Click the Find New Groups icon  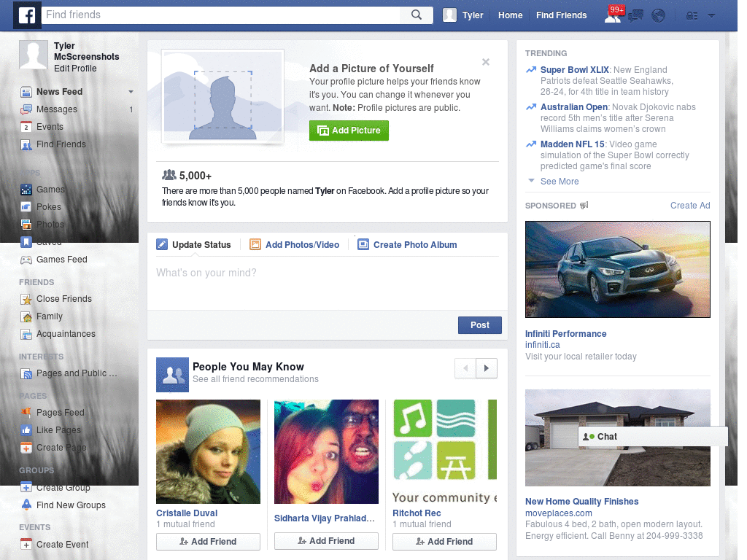[x=26, y=505]
